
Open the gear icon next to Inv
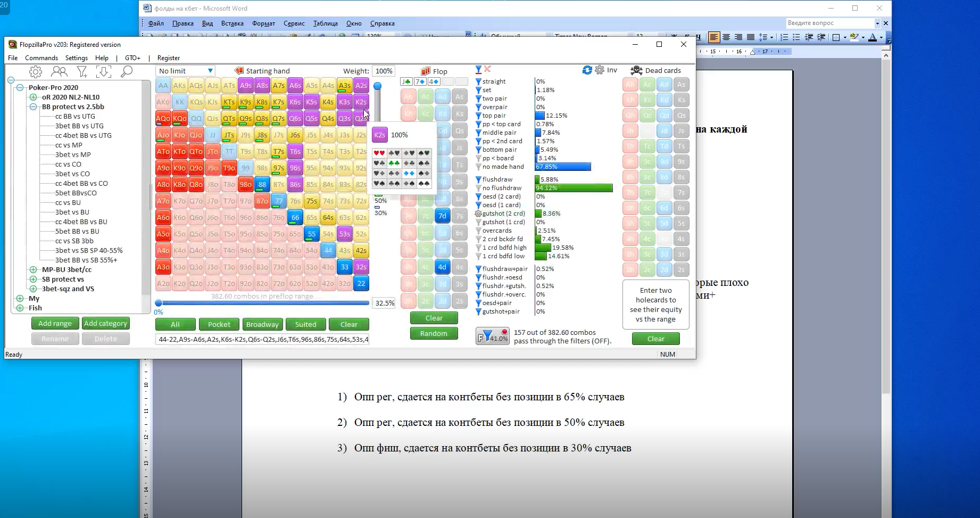(x=600, y=70)
